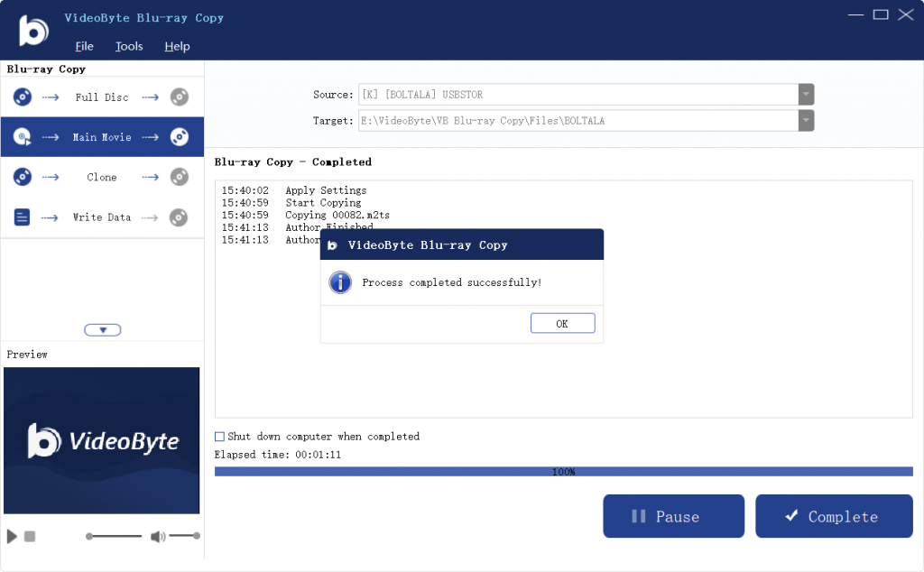Image resolution: width=924 pixels, height=572 pixels.
Task: Close the VideoByte window
Action: [x=906, y=14]
